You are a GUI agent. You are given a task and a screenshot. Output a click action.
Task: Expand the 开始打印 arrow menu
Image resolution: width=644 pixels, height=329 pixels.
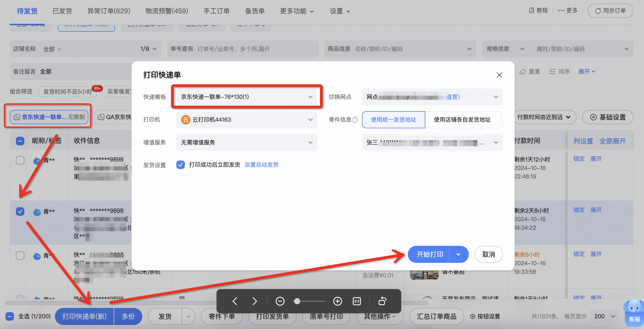(459, 254)
